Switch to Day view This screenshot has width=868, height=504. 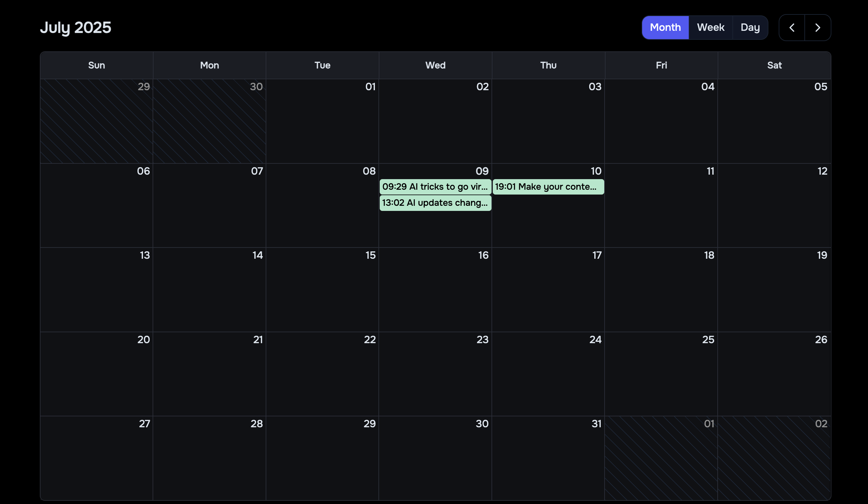[750, 28]
